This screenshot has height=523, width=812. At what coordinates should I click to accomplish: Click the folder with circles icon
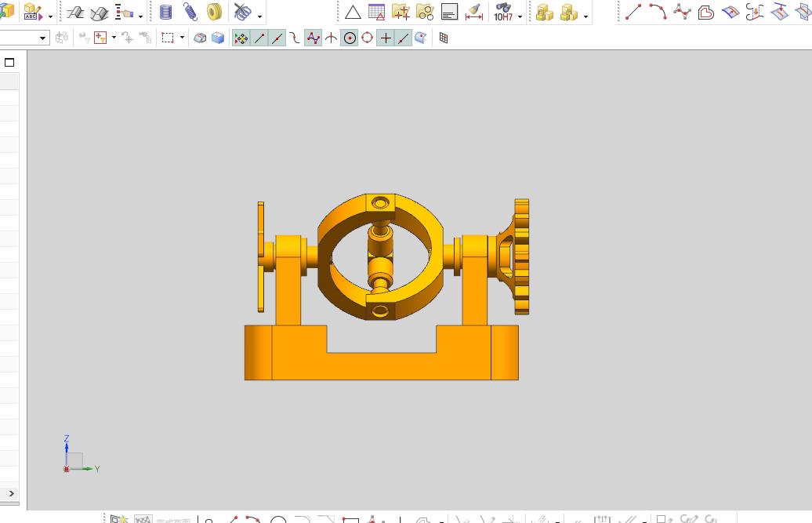tap(425, 12)
